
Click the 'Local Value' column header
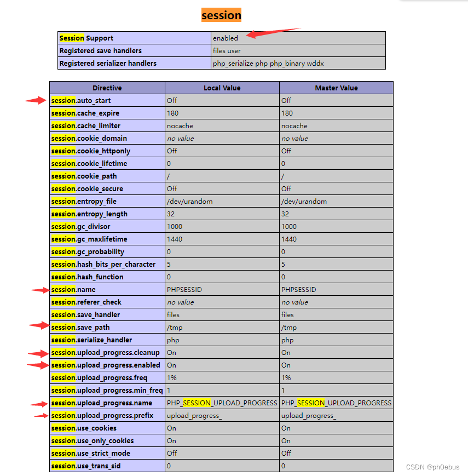(222, 88)
